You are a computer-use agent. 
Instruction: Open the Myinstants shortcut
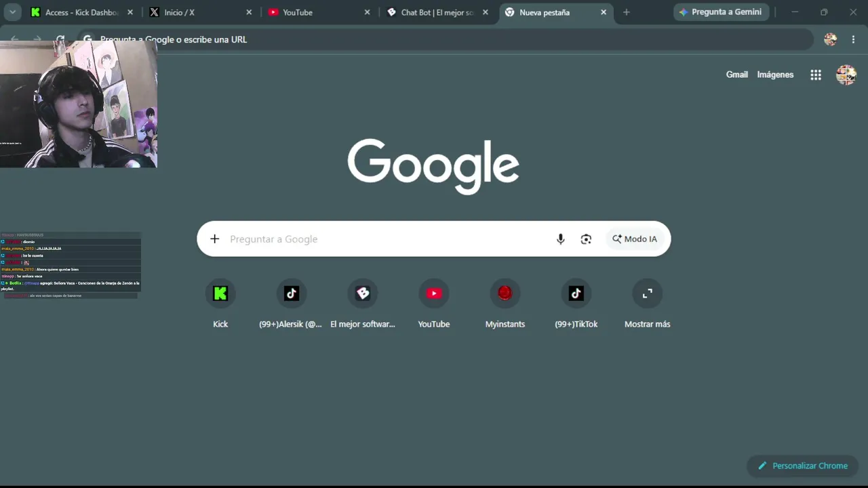pos(505,293)
